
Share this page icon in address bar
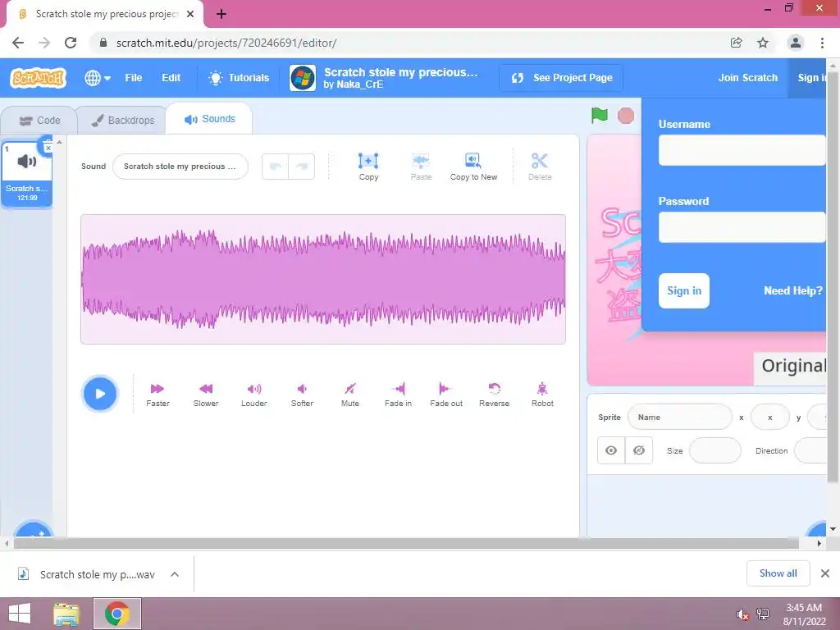pos(737,43)
